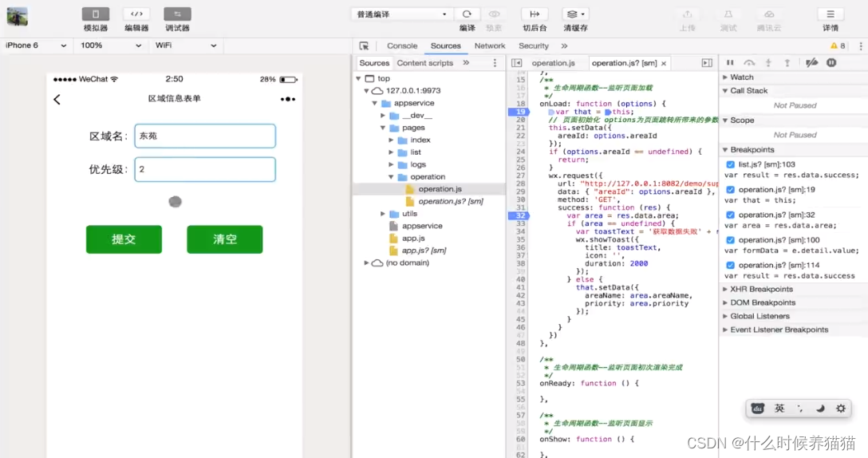Toggle the file navigator sidebar icon

pos(516,63)
